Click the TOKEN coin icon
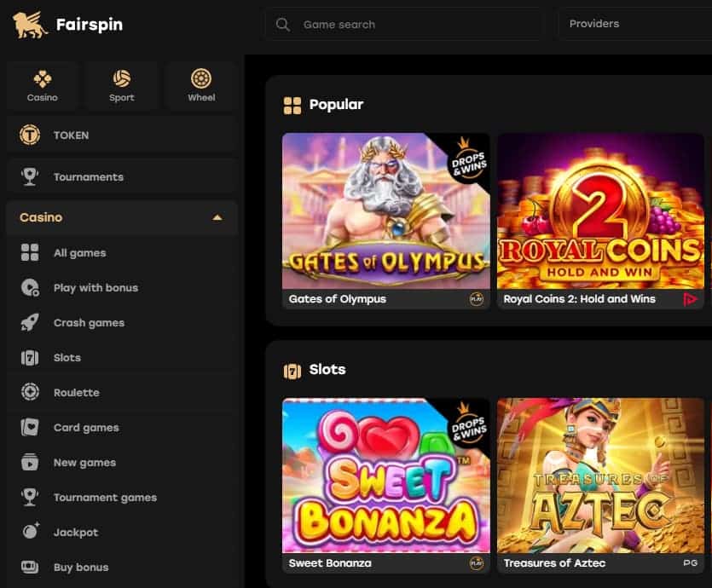 point(30,135)
